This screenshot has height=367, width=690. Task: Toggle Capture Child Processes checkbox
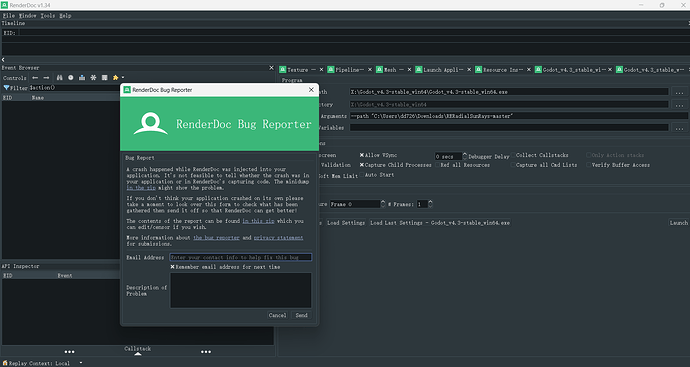coord(362,165)
